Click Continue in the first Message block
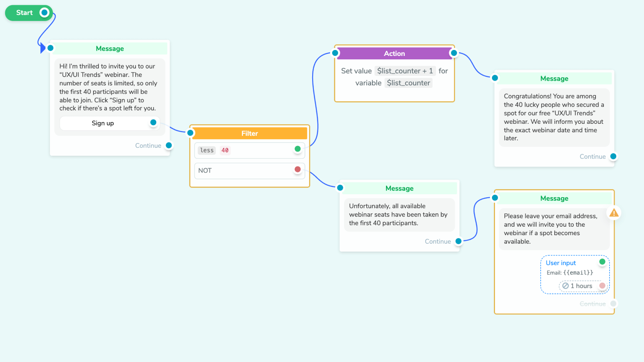 [148, 146]
